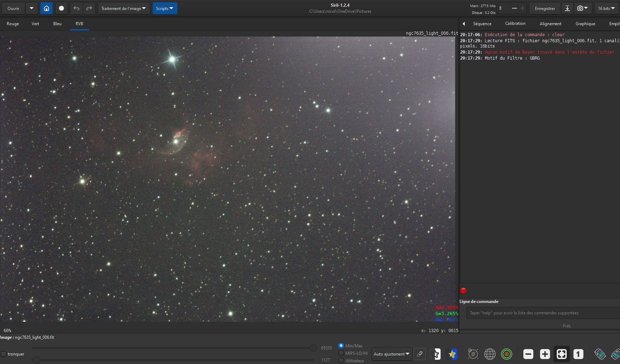Open the Calibration tab
Viewport: 620px width, 364px height.
tap(515, 24)
